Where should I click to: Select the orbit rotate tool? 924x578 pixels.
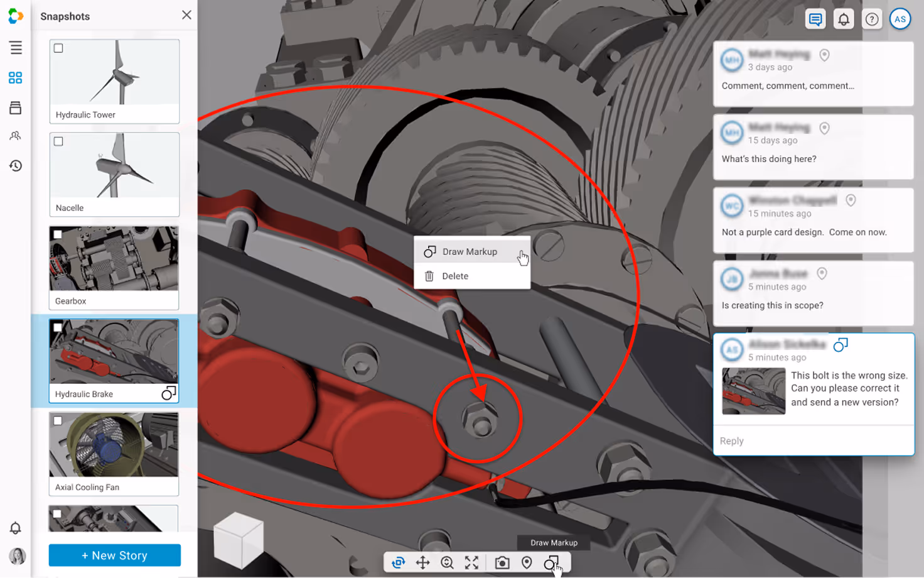(x=398, y=563)
